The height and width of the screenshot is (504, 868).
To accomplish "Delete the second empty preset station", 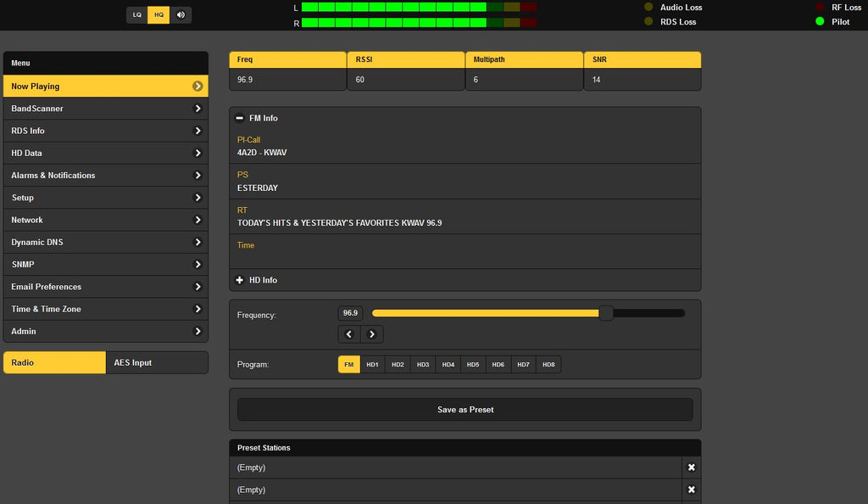I will pyautogui.click(x=692, y=490).
